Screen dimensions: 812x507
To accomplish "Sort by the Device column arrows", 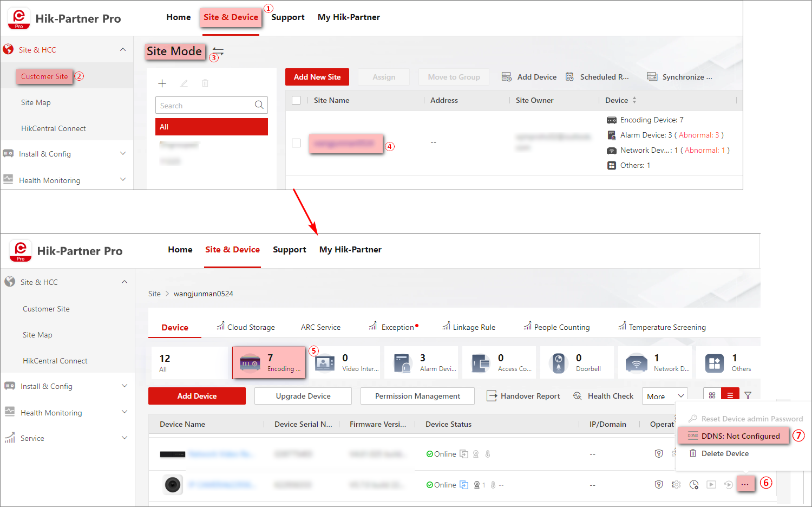I will click(x=634, y=100).
